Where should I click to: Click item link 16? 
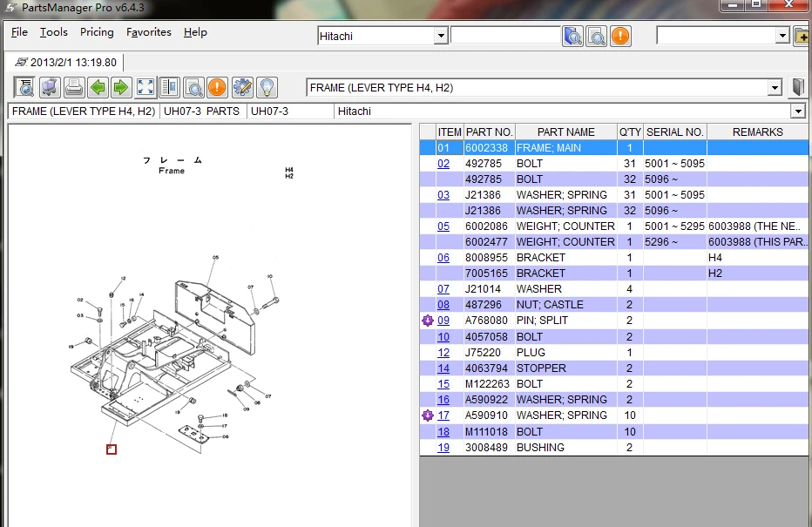443,400
